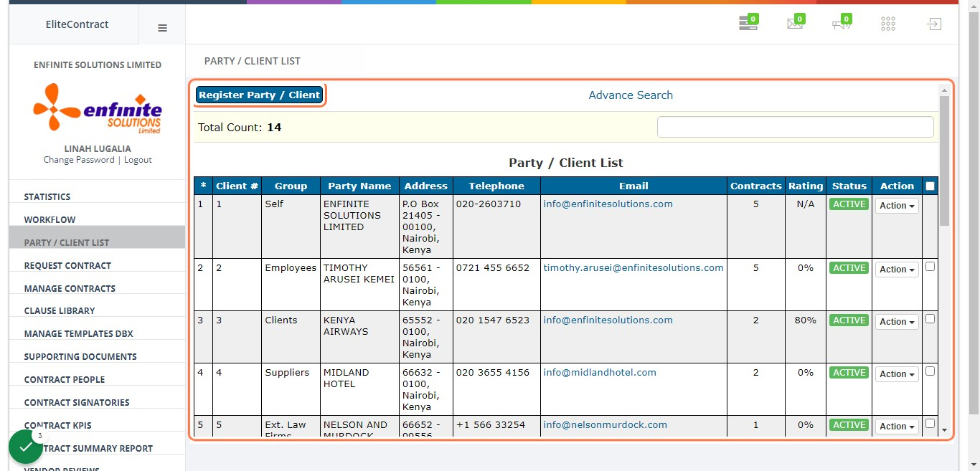Toggle the hamburger sidebar menu icon
Viewport: 980px width, 471px height.
click(162, 28)
